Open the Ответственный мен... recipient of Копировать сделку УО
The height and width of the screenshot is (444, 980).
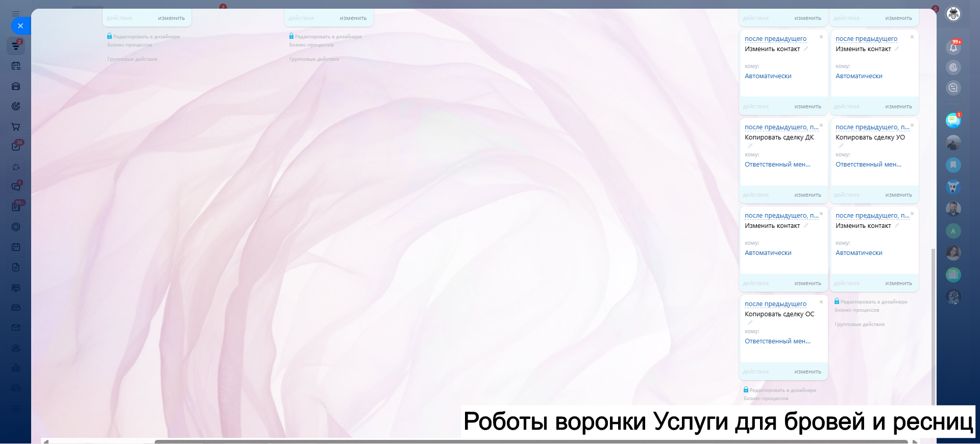coord(868,165)
